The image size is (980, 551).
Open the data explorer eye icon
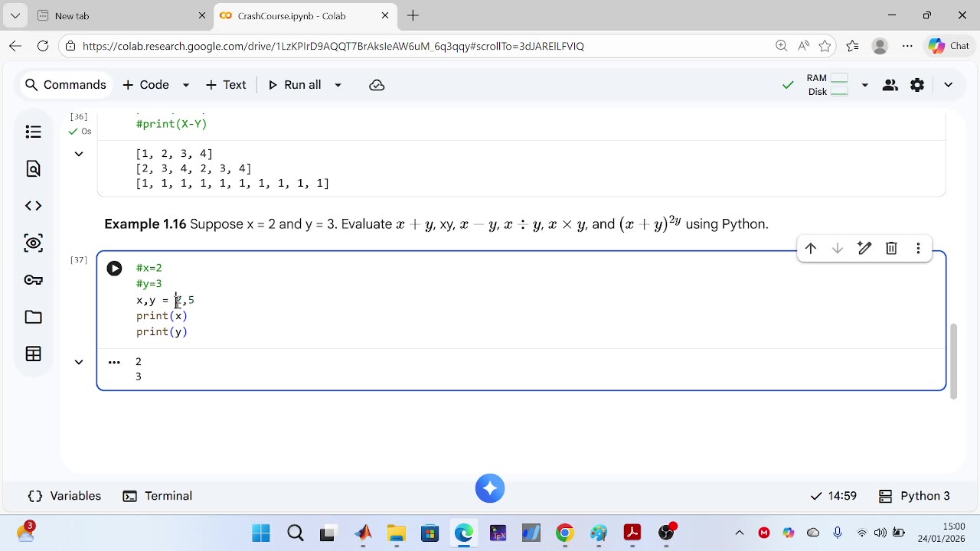click(x=33, y=243)
